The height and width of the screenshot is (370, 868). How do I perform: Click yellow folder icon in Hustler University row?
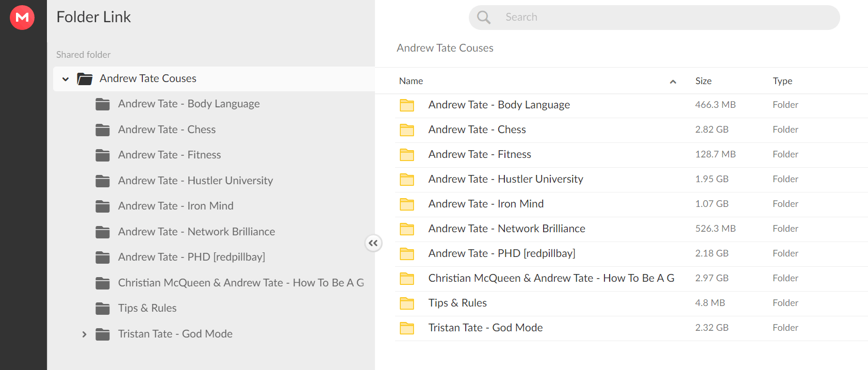407,180
